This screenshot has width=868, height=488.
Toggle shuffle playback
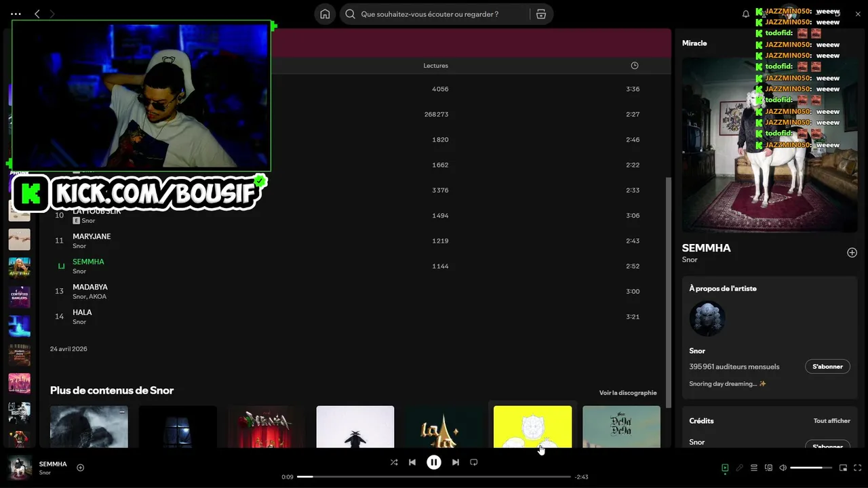pyautogui.click(x=394, y=462)
